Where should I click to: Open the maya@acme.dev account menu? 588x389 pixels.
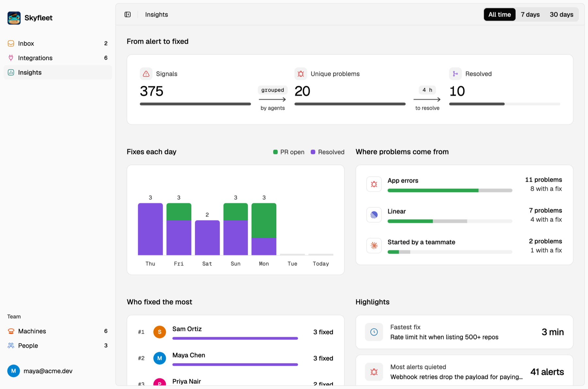click(40, 371)
